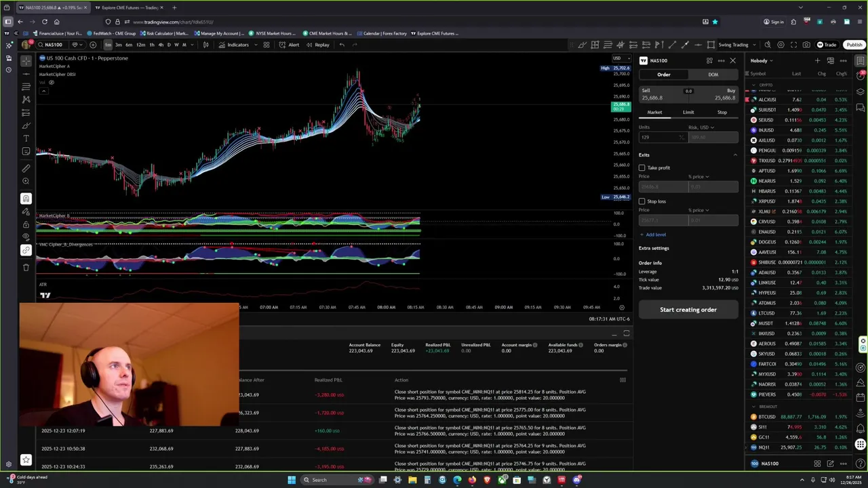The width and height of the screenshot is (868, 488).
Task: Open chart settings hexagon gear icon
Action: coord(781,45)
